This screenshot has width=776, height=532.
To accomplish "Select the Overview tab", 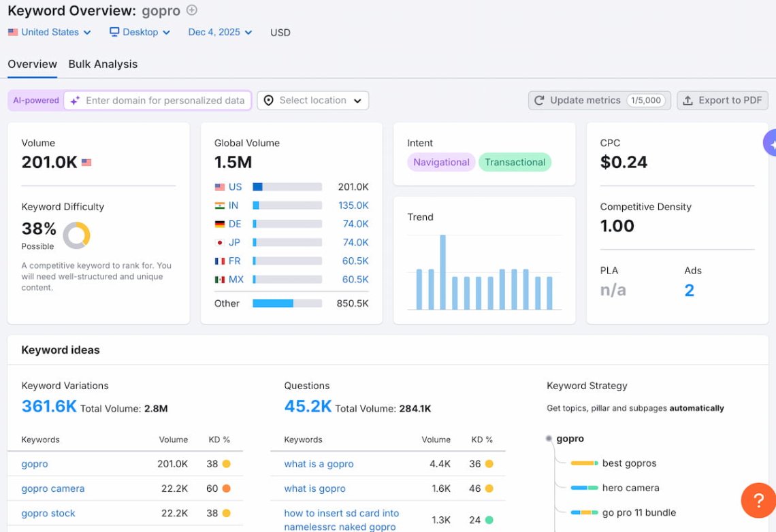I will tap(32, 63).
